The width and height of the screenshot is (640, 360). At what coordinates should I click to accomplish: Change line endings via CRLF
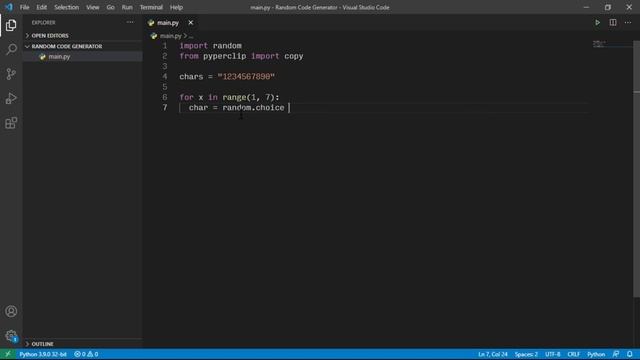tap(573, 354)
